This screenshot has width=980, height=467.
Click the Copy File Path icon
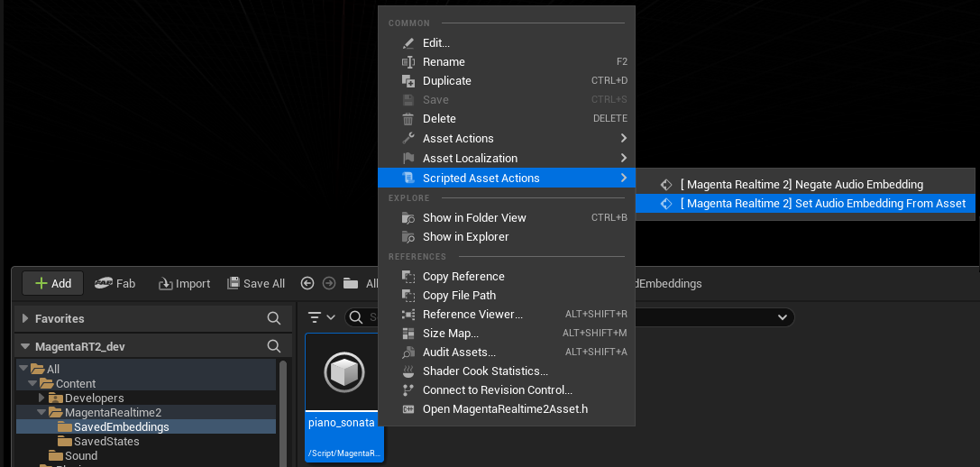pos(408,295)
